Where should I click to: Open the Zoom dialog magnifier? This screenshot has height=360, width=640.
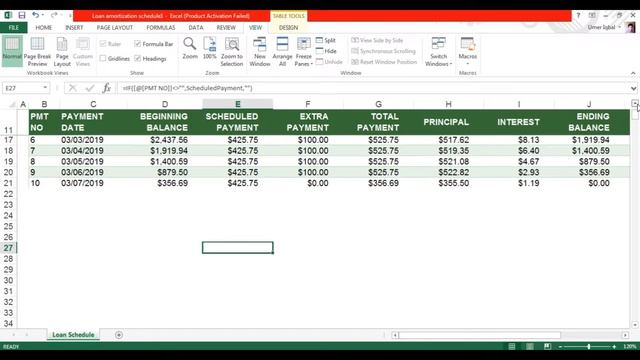coord(190,48)
